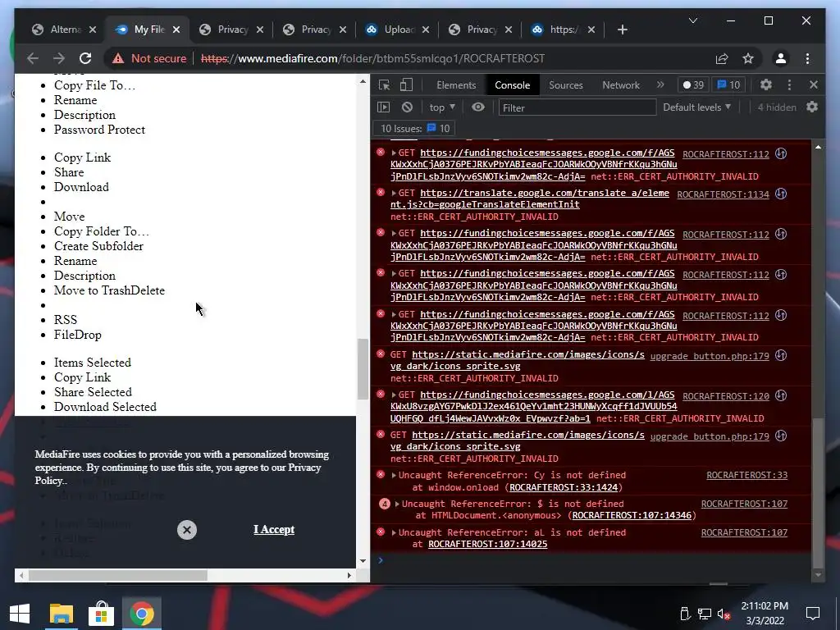Dismiss the cookie banner with the X
The height and width of the screenshot is (630, 840).
187,530
